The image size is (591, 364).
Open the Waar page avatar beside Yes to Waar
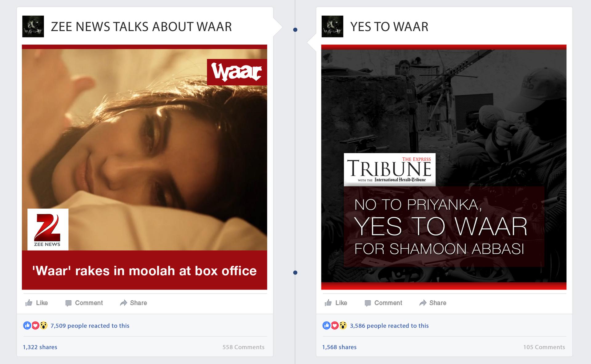click(332, 26)
